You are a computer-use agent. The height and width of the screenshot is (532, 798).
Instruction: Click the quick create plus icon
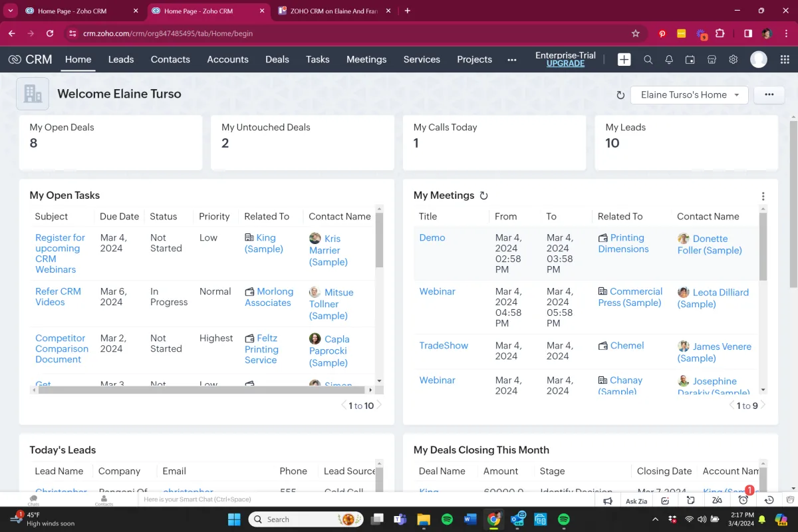tap(624, 59)
